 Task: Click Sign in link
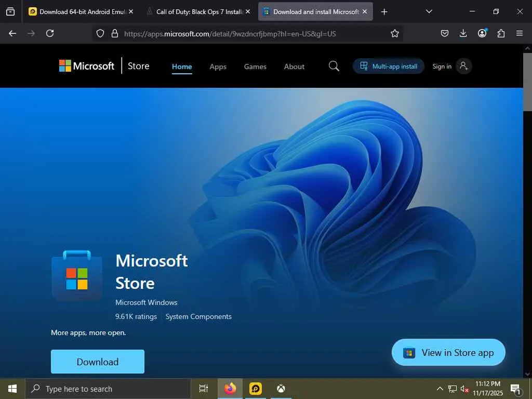[442, 66]
